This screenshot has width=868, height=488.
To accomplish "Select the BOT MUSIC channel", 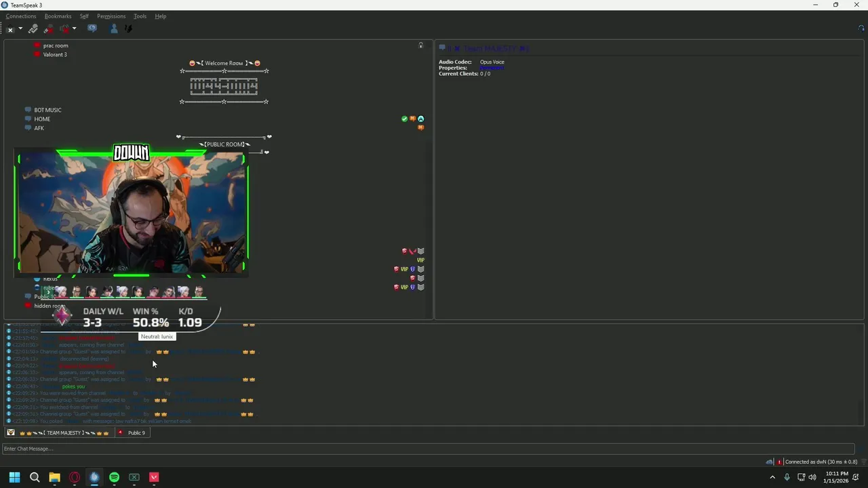I will (47, 110).
